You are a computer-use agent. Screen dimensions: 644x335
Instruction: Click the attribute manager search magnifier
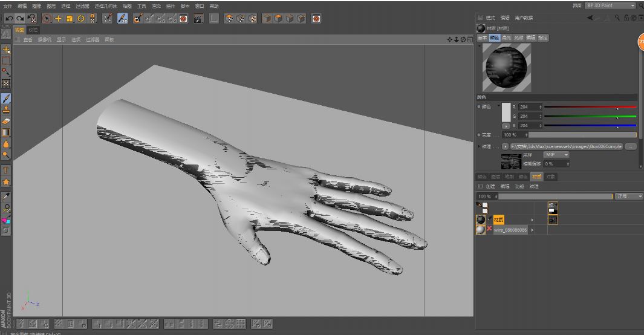[x=617, y=18]
